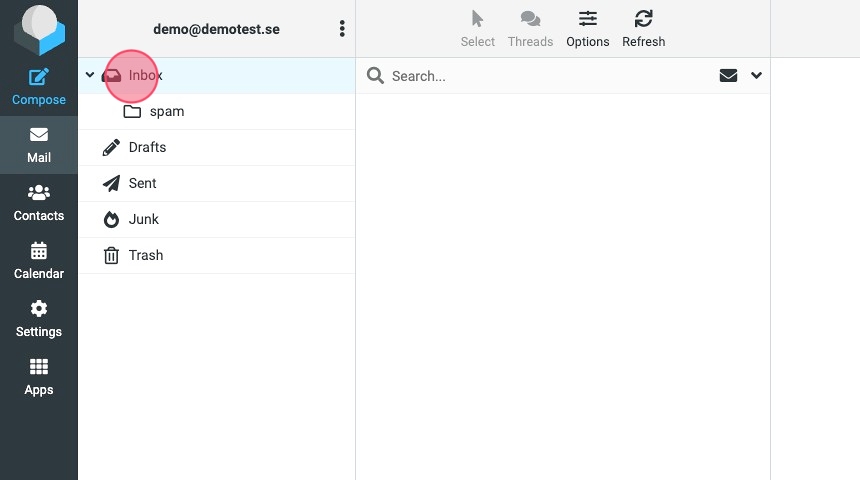Image resolution: width=860 pixels, height=480 pixels.
Task: Open the envelope message filter
Action: coord(728,75)
